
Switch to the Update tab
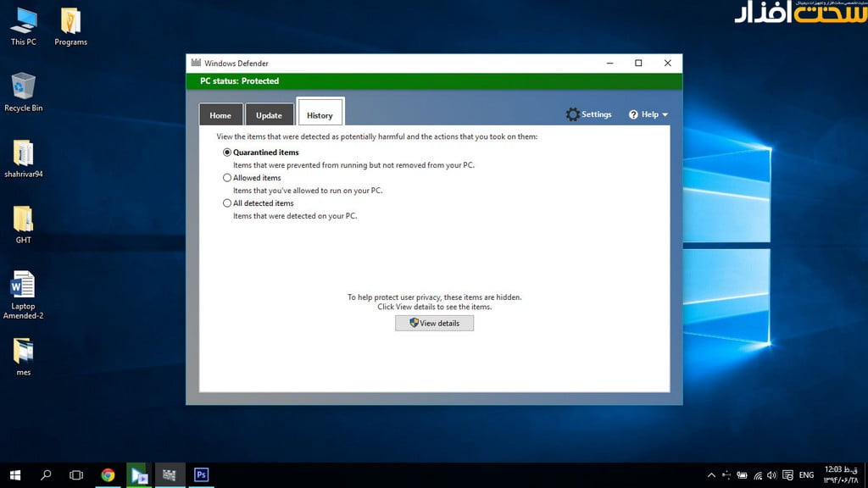click(x=269, y=115)
